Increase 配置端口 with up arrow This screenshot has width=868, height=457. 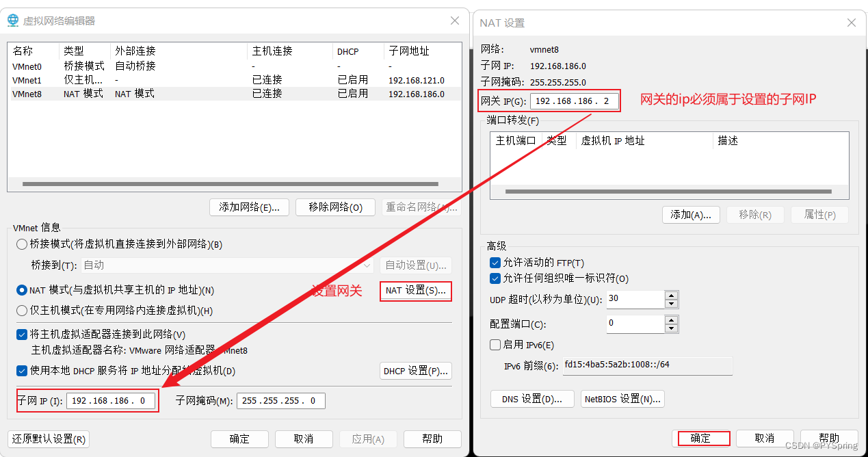pyautogui.click(x=671, y=319)
